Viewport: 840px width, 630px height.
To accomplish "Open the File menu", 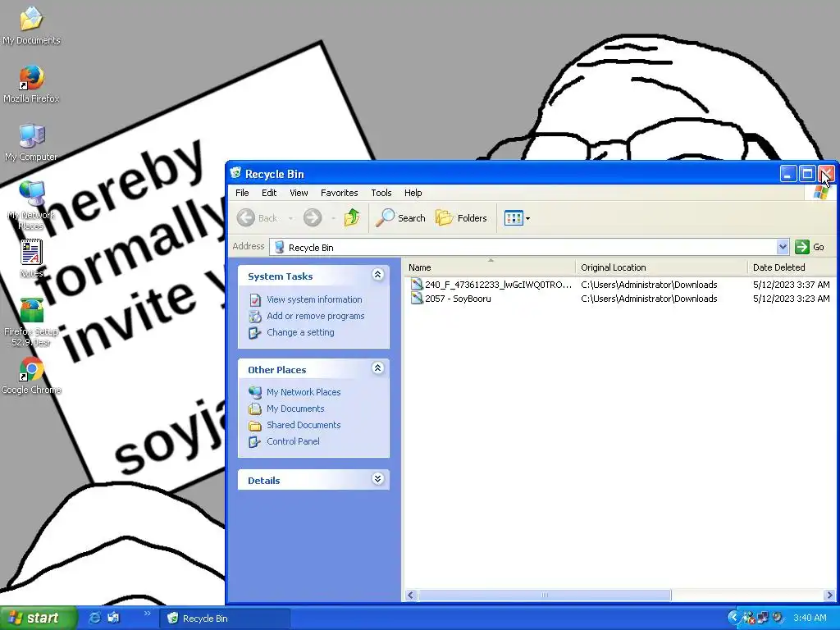I will (x=242, y=193).
